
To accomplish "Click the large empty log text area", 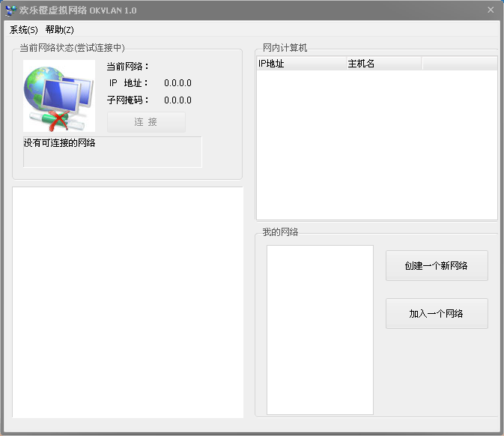I will coord(127,302).
